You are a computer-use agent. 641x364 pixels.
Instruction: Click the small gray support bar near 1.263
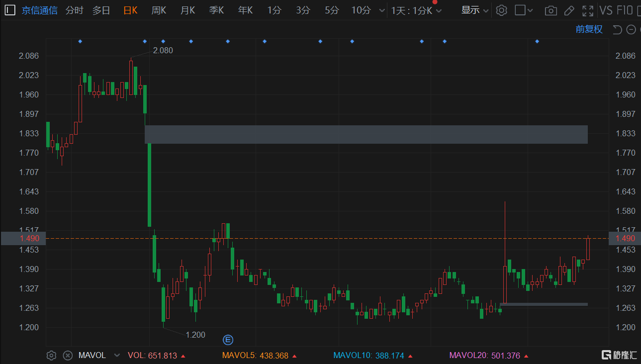coord(544,304)
